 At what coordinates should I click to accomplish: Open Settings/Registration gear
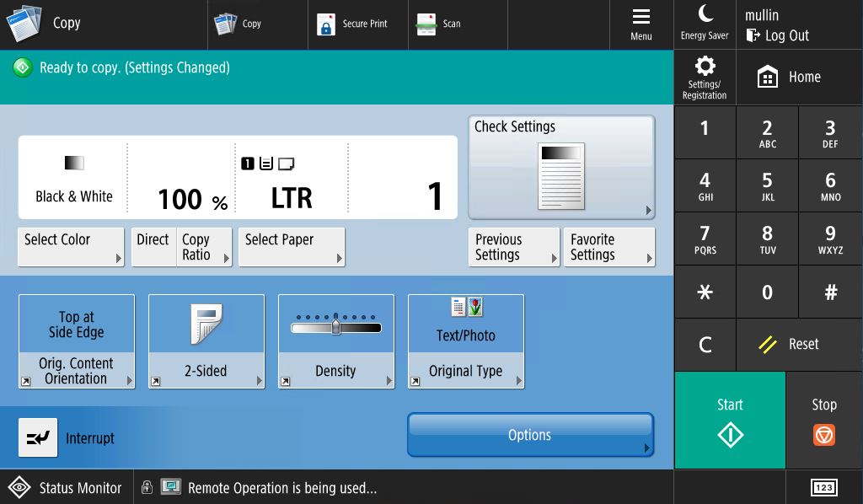[x=705, y=78]
